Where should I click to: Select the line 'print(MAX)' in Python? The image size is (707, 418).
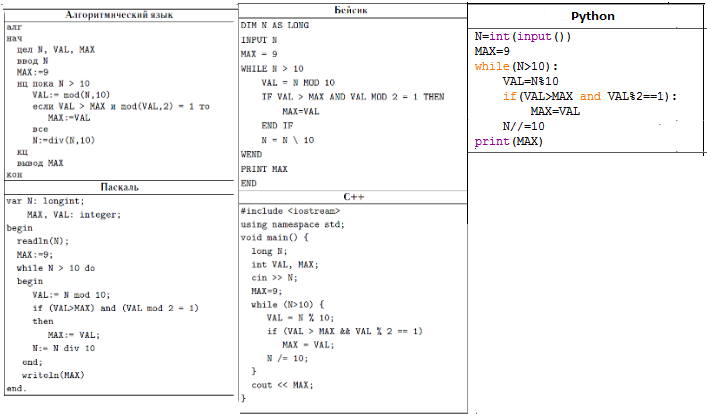509,141
